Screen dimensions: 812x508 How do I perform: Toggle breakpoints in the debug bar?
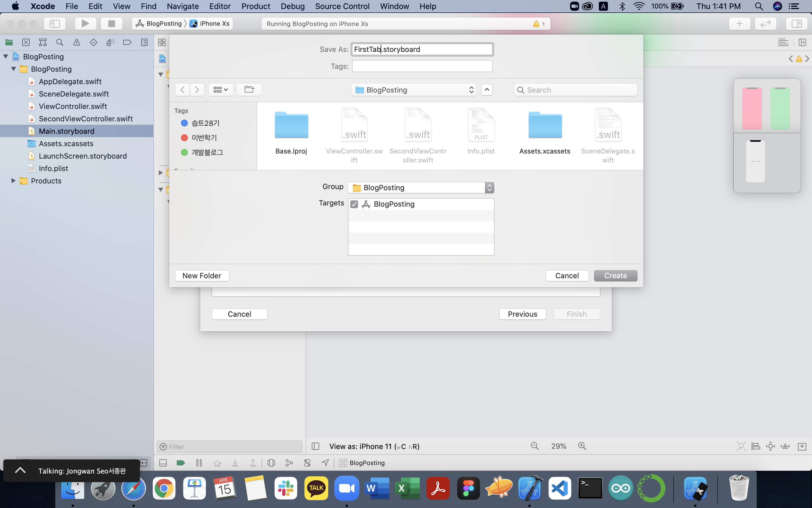tap(181, 463)
